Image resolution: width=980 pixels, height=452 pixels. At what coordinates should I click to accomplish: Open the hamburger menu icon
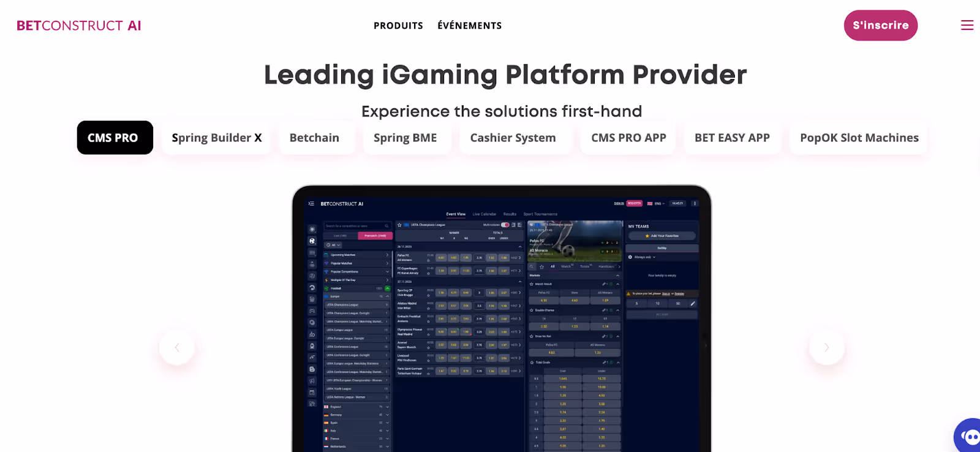coord(967,25)
